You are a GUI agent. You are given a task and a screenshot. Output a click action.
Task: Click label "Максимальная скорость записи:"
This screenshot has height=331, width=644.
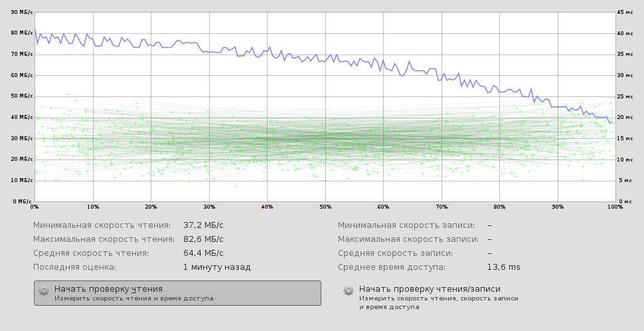[408, 239]
